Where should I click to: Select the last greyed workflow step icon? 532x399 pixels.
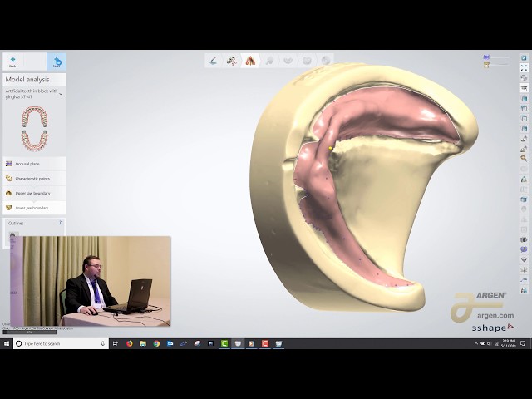coord(325,61)
